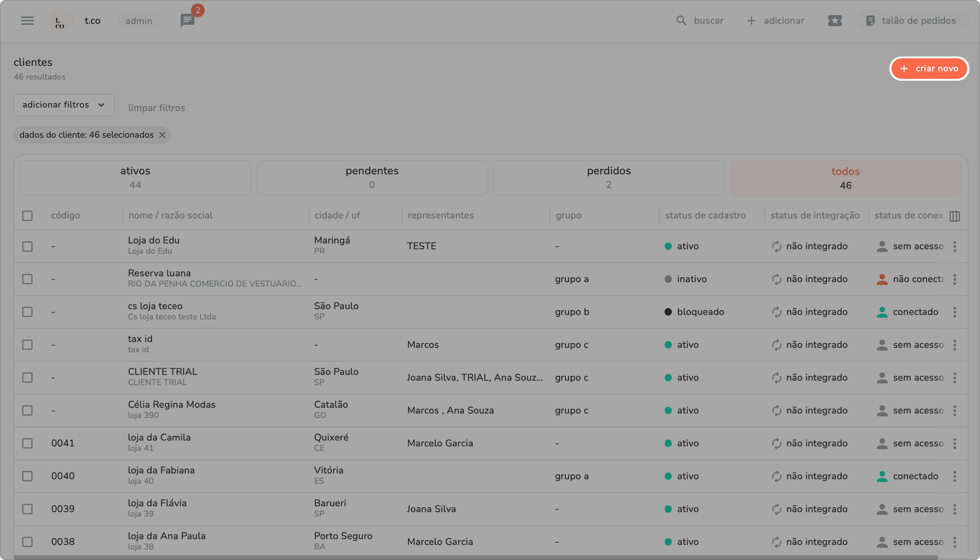Open the hamburger menu icon

(27, 21)
